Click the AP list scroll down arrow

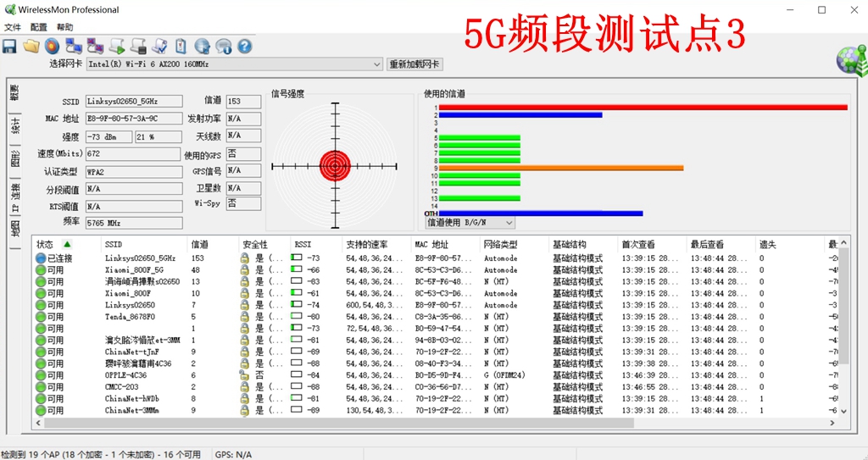tap(843, 411)
